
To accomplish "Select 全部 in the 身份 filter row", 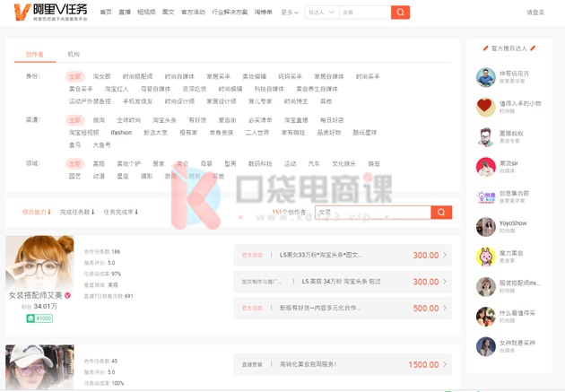I will pyautogui.click(x=75, y=76).
